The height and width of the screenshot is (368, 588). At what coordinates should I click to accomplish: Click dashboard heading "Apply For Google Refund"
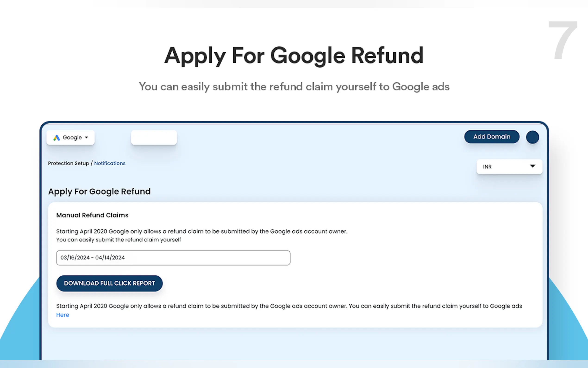(x=99, y=192)
